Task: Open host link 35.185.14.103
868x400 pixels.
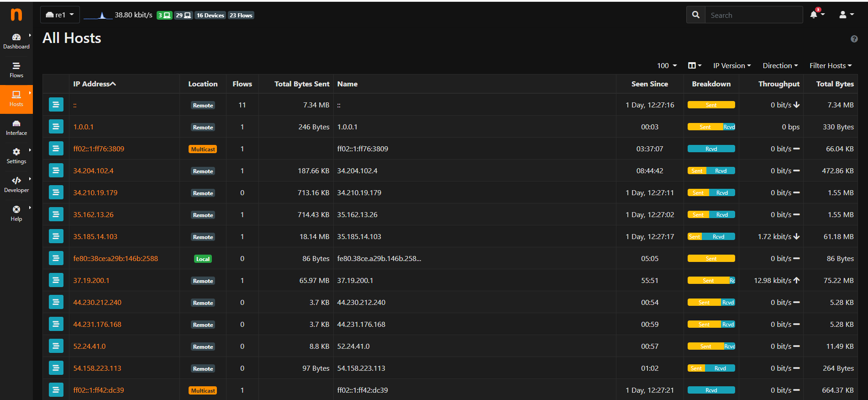Action: tap(95, 237)
